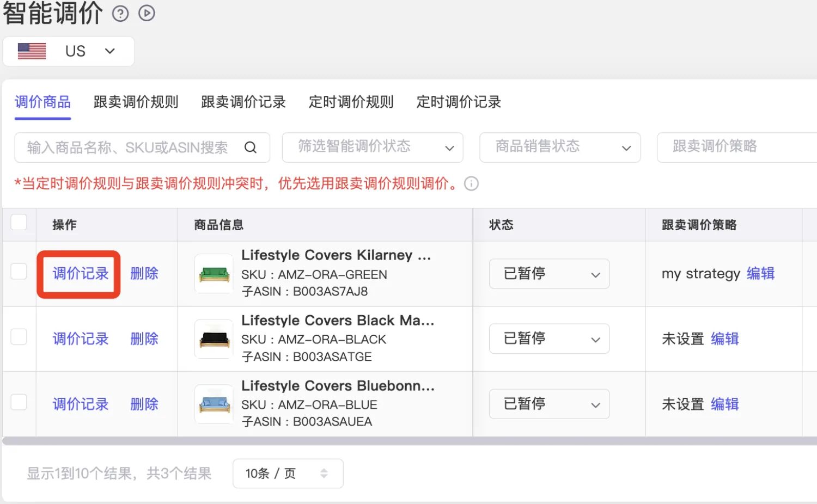Screen dimensions: 817x504
Task: Open 调价记录 for AMZ-ORA-GREEN
Action: (x=81, y=274)
